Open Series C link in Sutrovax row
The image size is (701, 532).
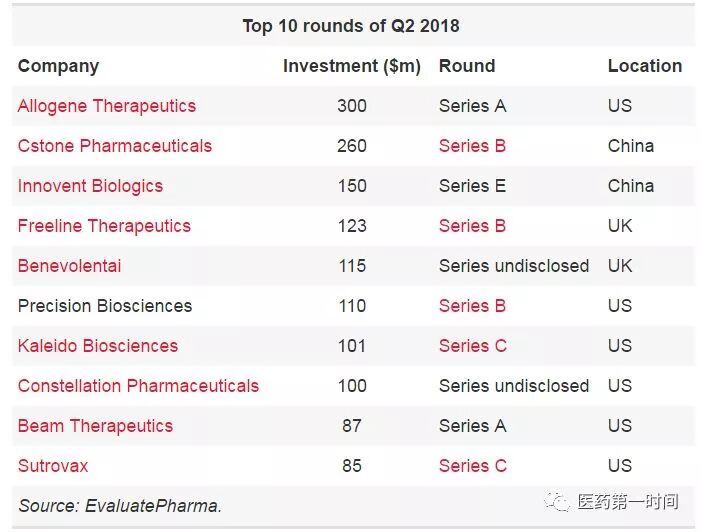[x=473, y=466]
